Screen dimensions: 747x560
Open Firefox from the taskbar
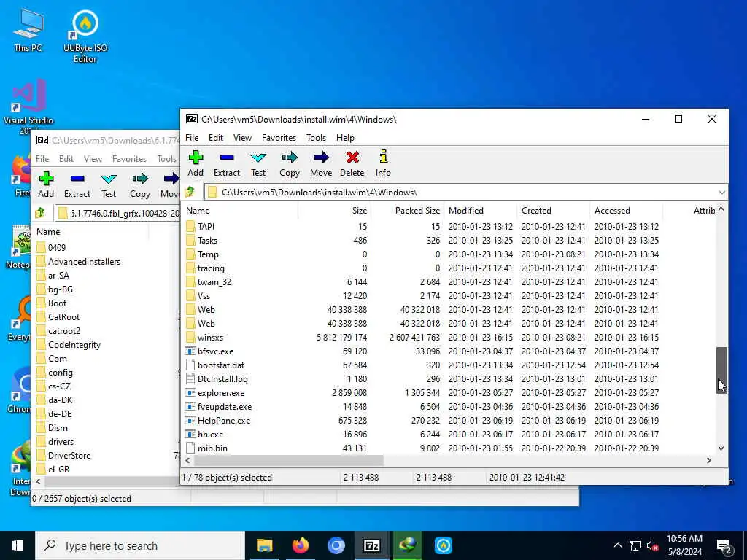(300, 545)
